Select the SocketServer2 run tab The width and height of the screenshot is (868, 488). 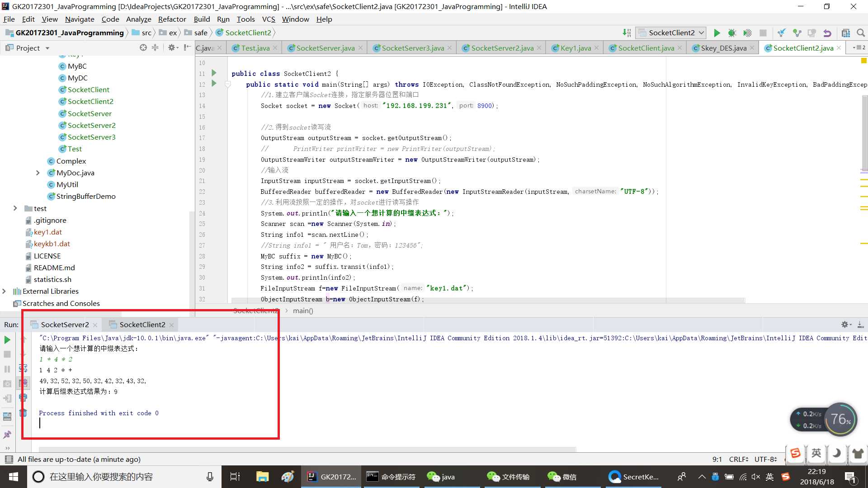tap(65, 324)
